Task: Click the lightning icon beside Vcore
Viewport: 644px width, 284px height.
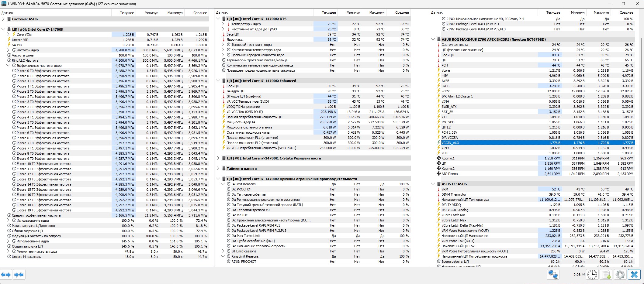Action: click(438, 70)
